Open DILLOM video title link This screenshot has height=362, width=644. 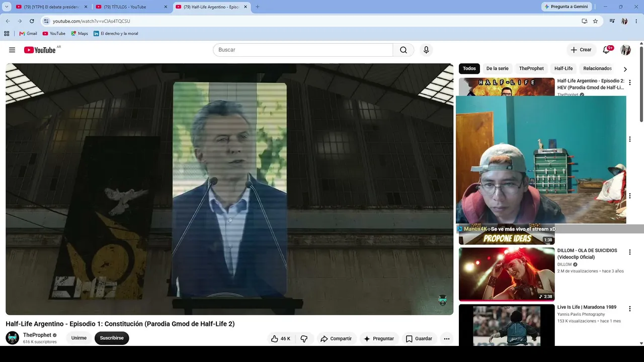pyautogui.click(x=587, y=254)
